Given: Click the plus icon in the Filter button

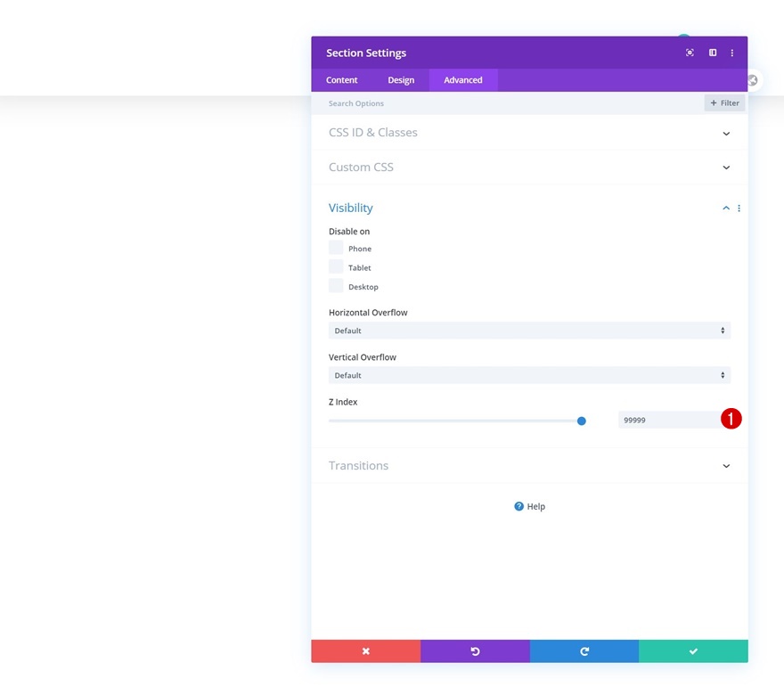Looking at the screenshot, I should click(714, 103).
